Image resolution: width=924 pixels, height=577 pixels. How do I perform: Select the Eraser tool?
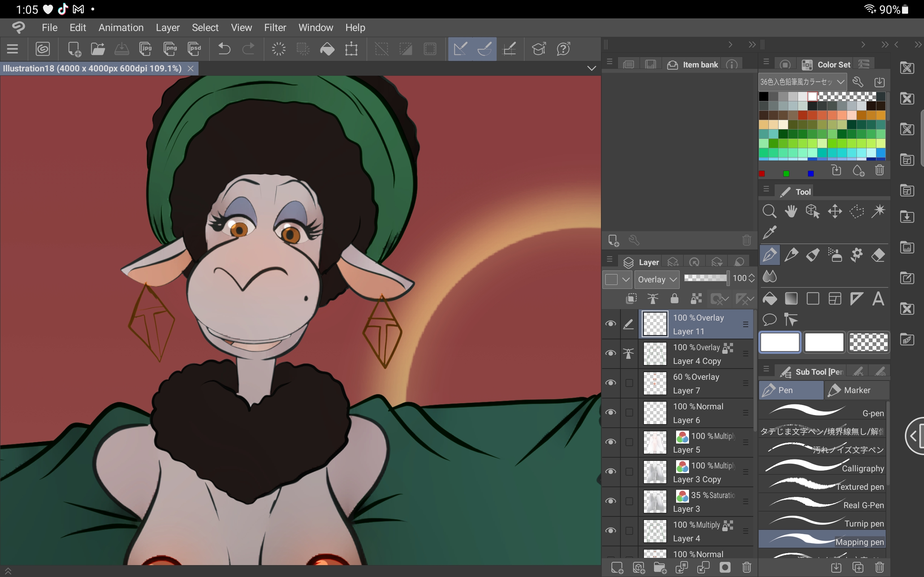pos(878,255)
